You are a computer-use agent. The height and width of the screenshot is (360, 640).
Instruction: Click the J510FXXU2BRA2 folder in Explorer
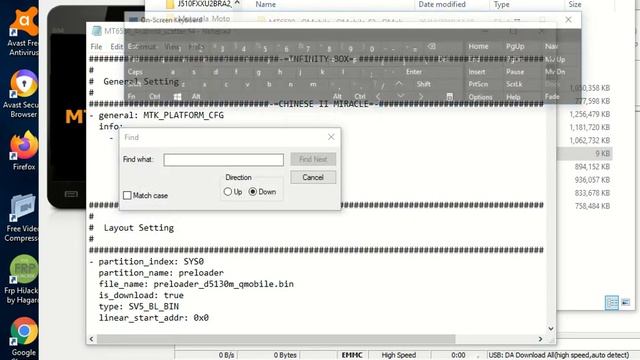pyautogui.click(x=199, y=4)
